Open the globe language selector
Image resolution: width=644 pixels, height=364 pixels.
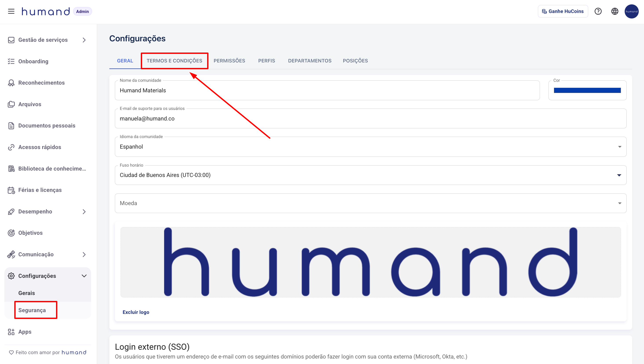coord(615,11)
